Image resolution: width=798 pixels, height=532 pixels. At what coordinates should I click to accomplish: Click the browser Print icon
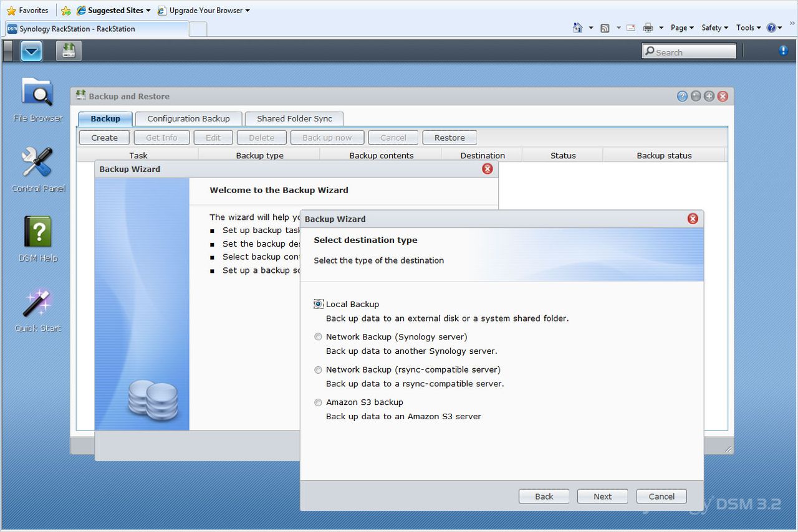click(648, 28)
